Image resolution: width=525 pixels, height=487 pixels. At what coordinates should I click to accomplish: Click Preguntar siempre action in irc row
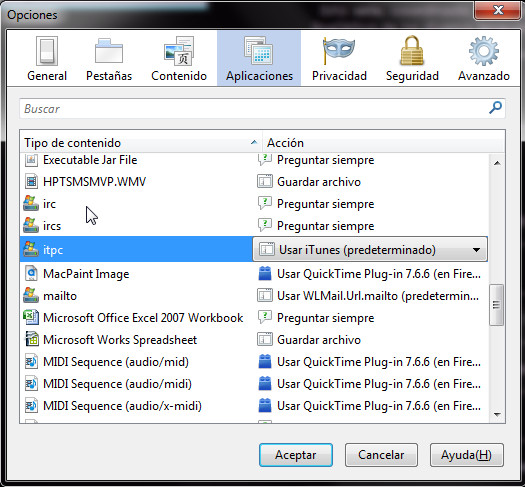[325, 204]
